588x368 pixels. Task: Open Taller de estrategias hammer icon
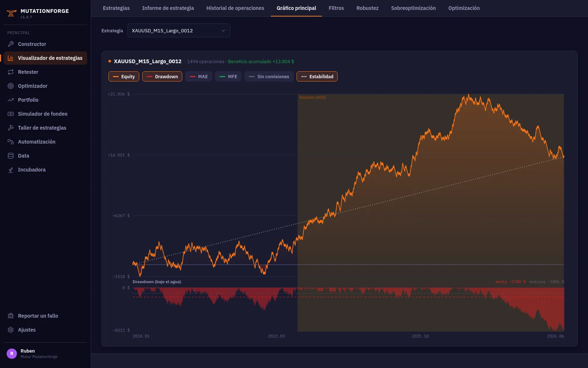click(11, 128)
